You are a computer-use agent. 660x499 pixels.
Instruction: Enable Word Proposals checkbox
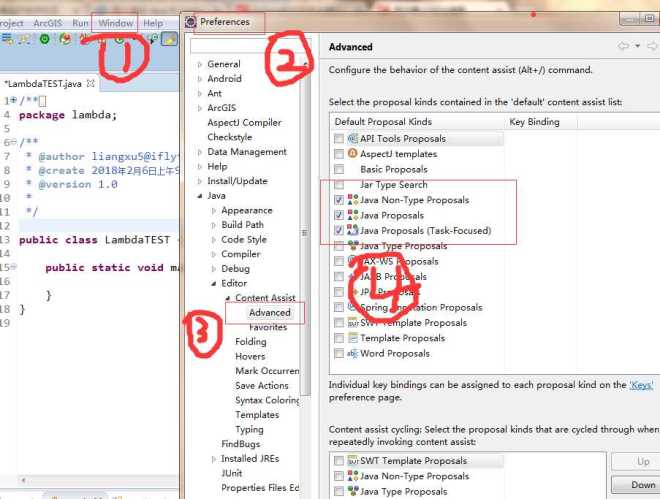click(339, 353)
